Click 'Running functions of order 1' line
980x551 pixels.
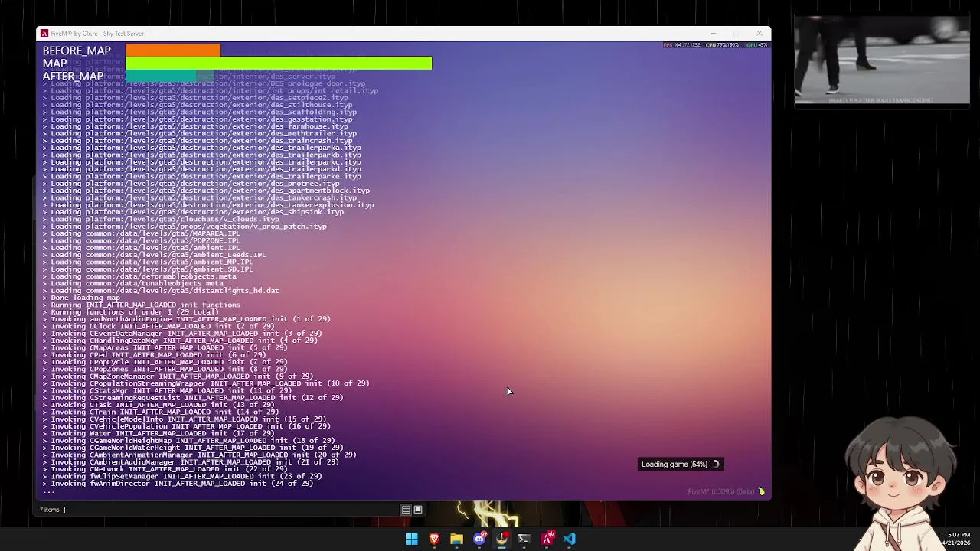click(x=131, y=312)
